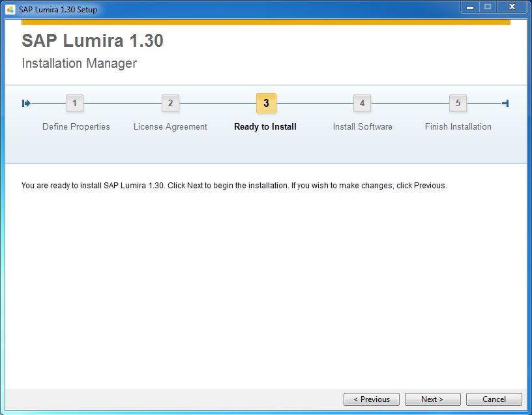The width and height of the screenshot is (532, 415).
Task: Click the Finish Installation step label
Action: (x=458, y=127)
